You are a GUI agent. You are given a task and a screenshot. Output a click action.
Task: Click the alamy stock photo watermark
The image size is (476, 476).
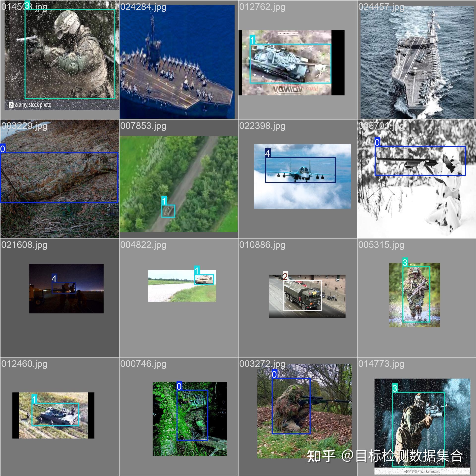tap(30, 105)
